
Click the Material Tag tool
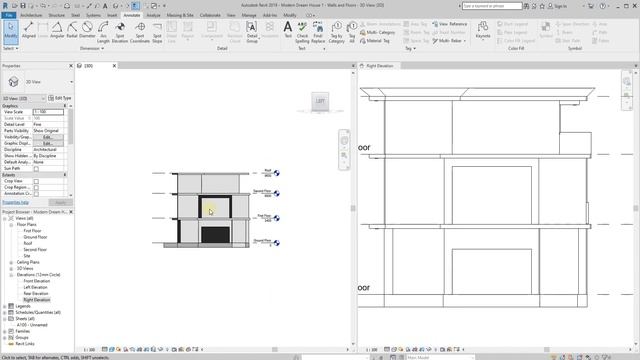tap(375, 41)
